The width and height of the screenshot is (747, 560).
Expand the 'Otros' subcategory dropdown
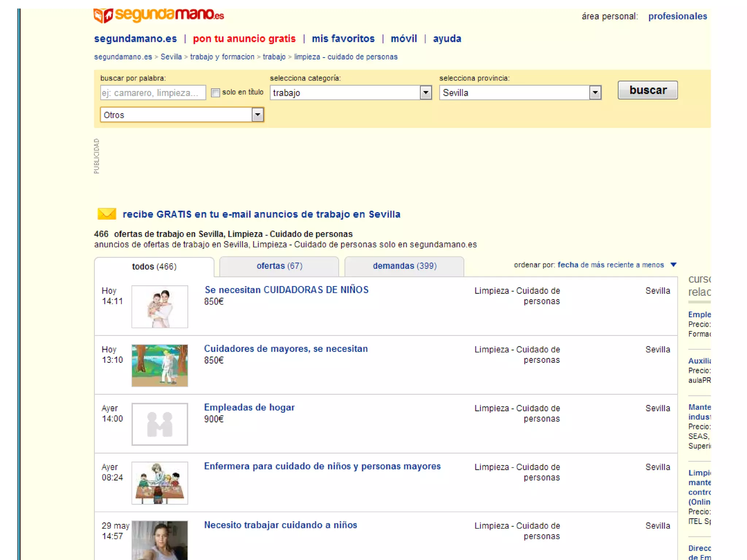click(x=257, y=115)
